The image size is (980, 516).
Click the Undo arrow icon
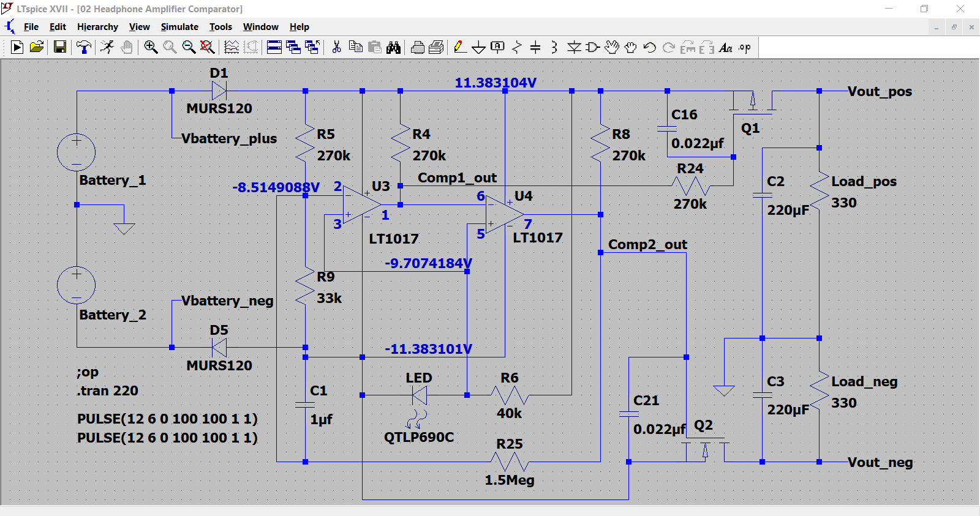650,47
